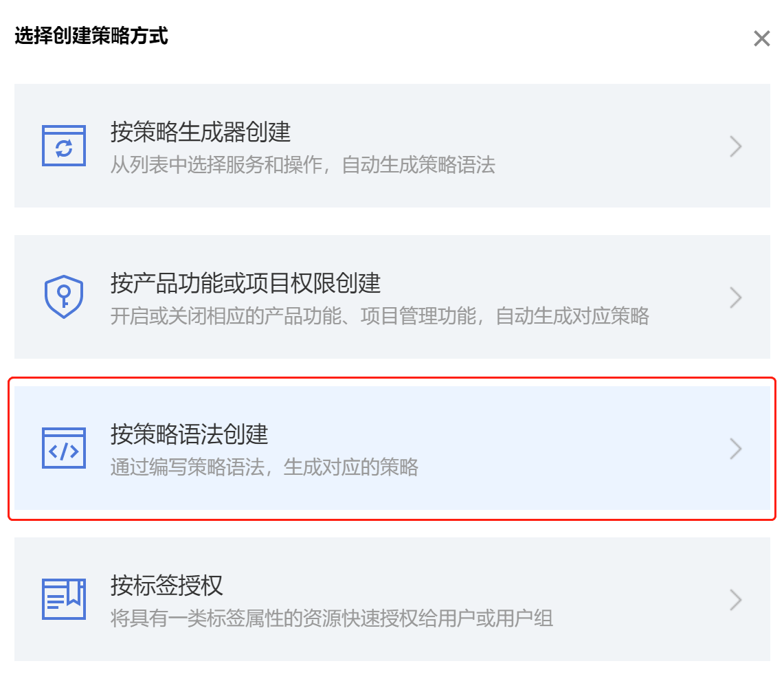
Task: Expand arrow for 按策略生成器创建
Action: tap(735, 146)
